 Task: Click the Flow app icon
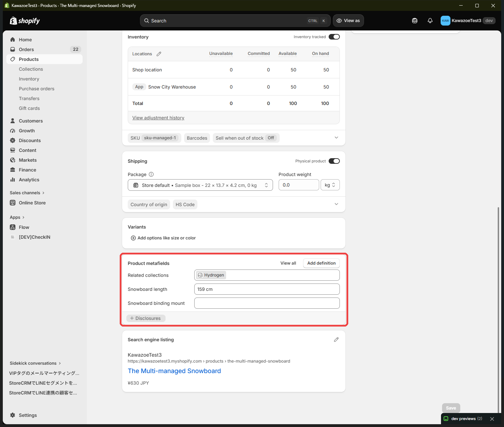tap(13, 227)
